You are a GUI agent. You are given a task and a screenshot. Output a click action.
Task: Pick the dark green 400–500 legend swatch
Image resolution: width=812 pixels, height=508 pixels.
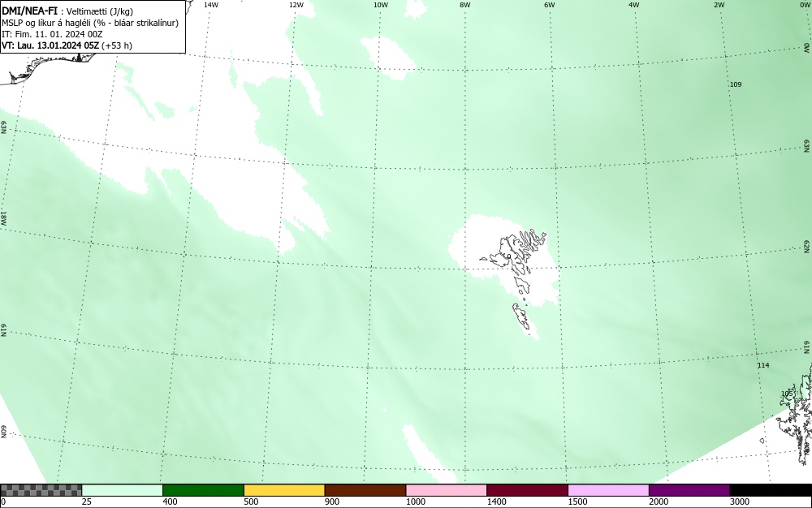pos(203,490)
